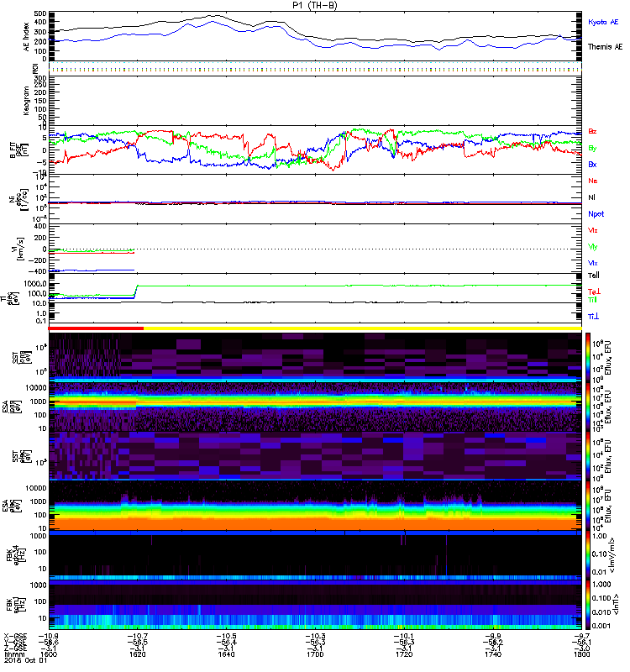Click the Eflux color bar beside SST ion spectrogram
630x672 pixels.
(588, 358)
